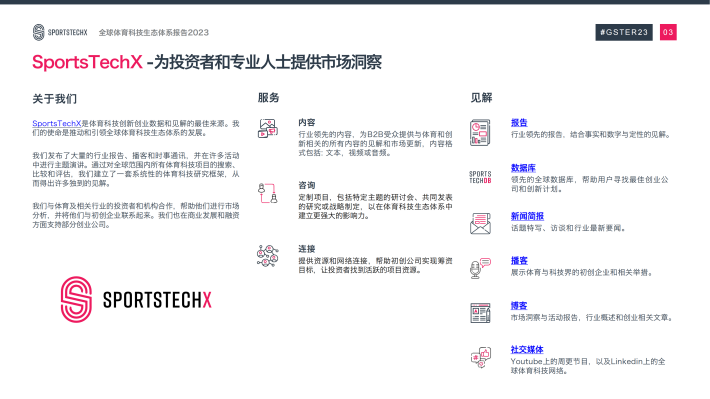Open the 数据库 link
The width and height of the screenshot is (710, 399).
click(523, 168)
